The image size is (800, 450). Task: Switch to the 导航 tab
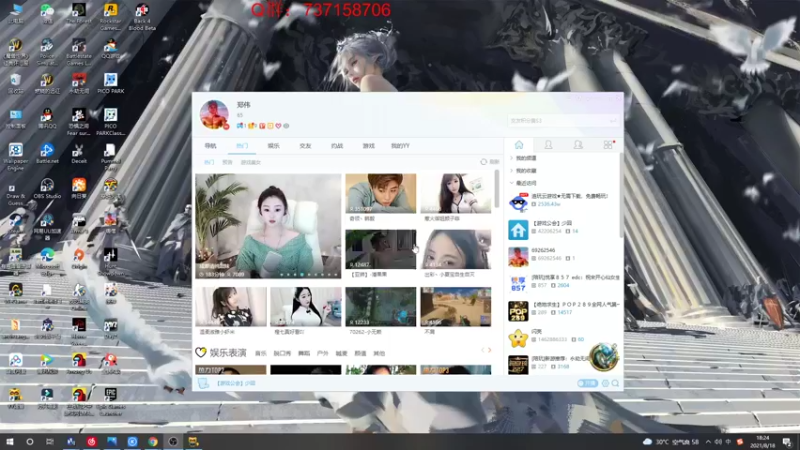tap(210, 146)
